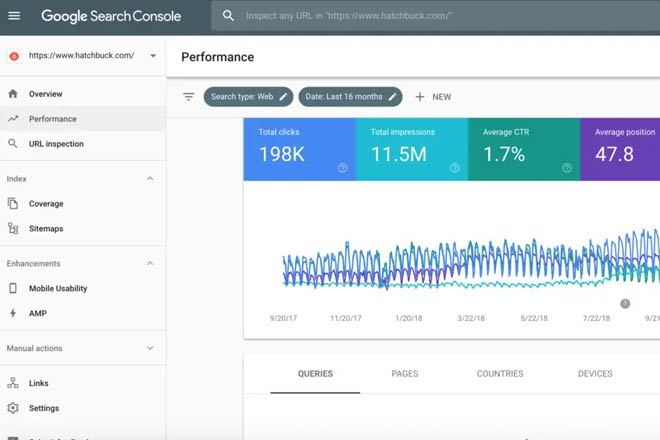Collapse the Enhancements section chevron
Viewport: 660px width, 440px height.
pyautogui.click(x=150, y=263)
